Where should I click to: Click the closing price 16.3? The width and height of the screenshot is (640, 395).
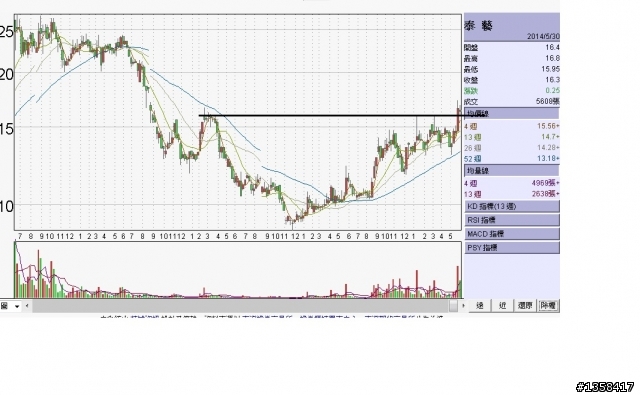[552, 80]
